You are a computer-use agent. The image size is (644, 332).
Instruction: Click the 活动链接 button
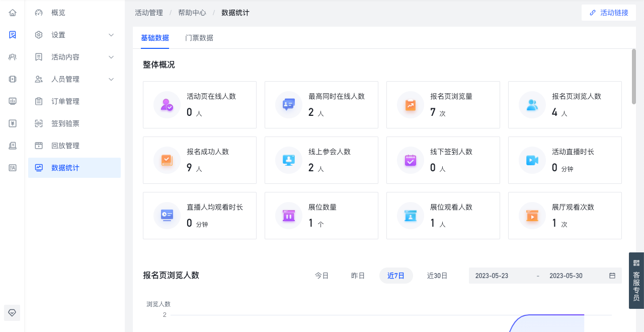[609, 13]
